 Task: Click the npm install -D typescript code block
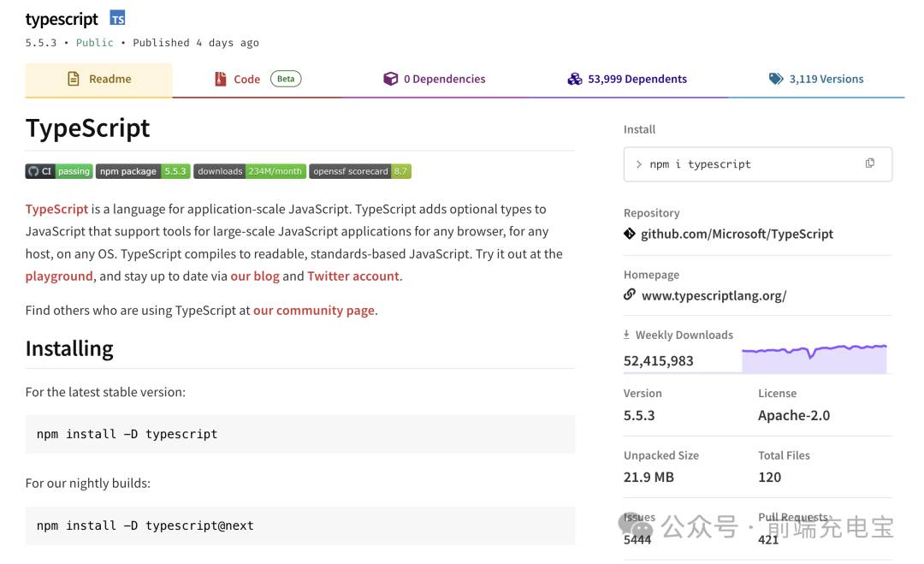(x=300, y=435)
